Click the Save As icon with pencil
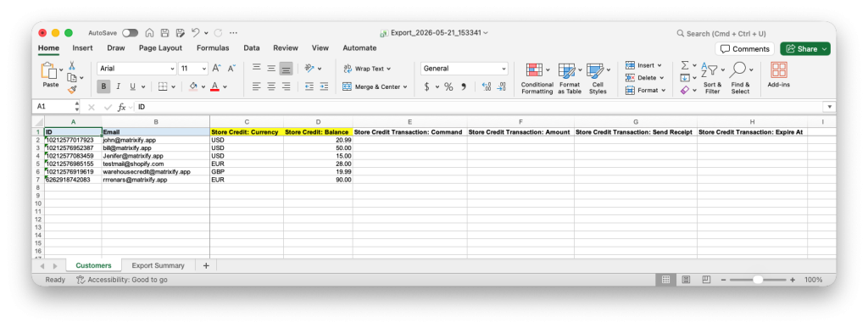This screenshot has height=328, width=868. click(x=181, y=33)
